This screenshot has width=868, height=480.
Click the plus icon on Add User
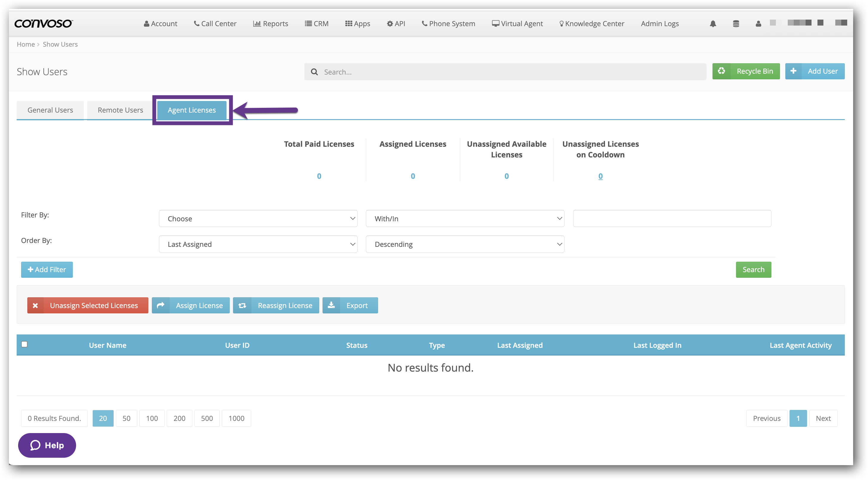793,71
